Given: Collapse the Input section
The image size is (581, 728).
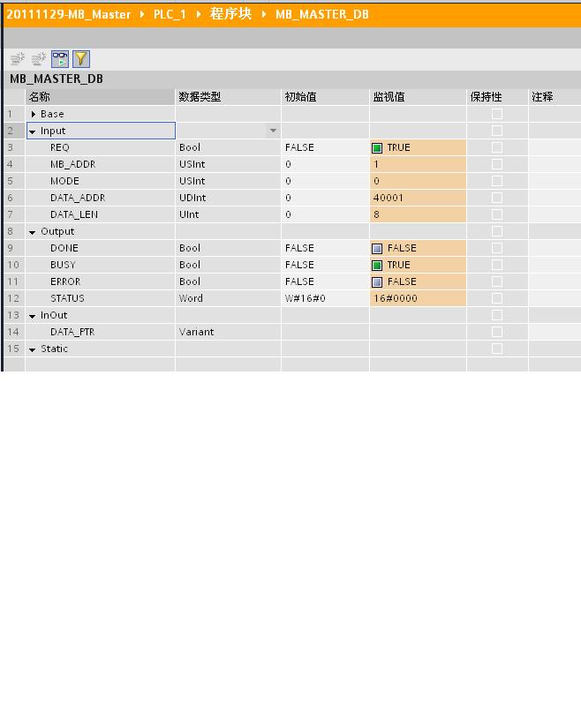Looking at the screenshot, I should [x=33, y=131].
